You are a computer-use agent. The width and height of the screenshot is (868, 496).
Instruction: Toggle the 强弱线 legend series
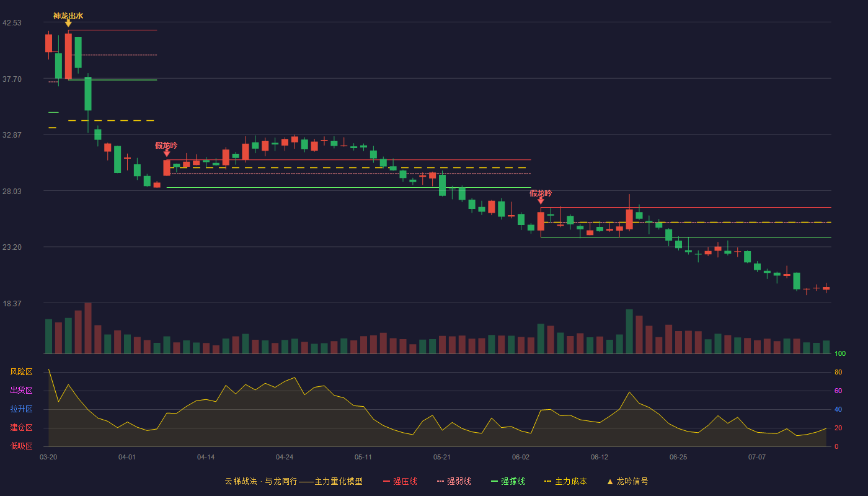click(454, 481)
